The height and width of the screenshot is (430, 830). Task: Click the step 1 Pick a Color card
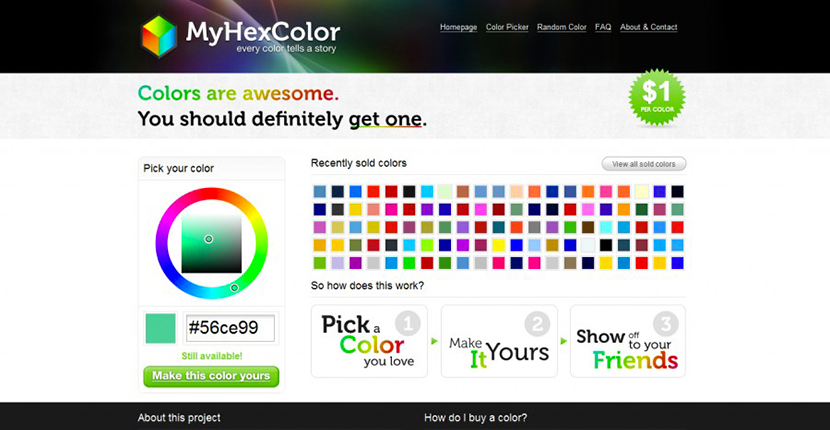[369, 341]
